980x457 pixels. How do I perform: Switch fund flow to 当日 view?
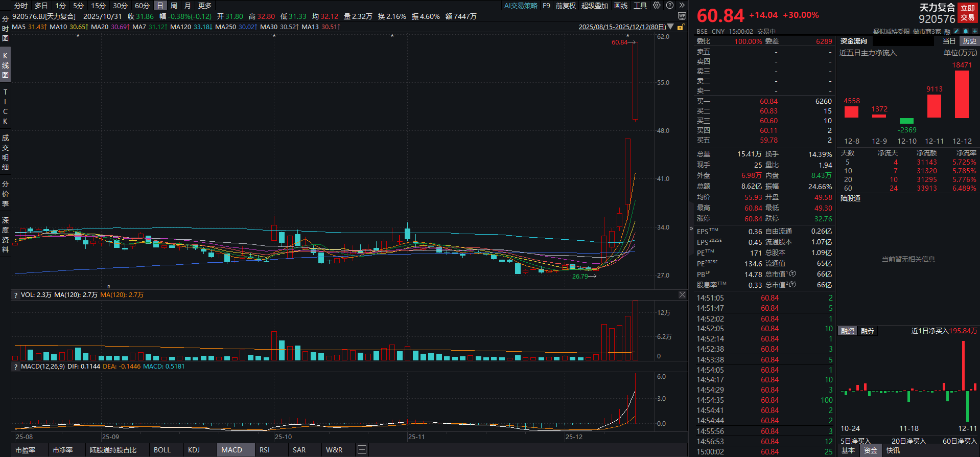(x=949, y=41)
